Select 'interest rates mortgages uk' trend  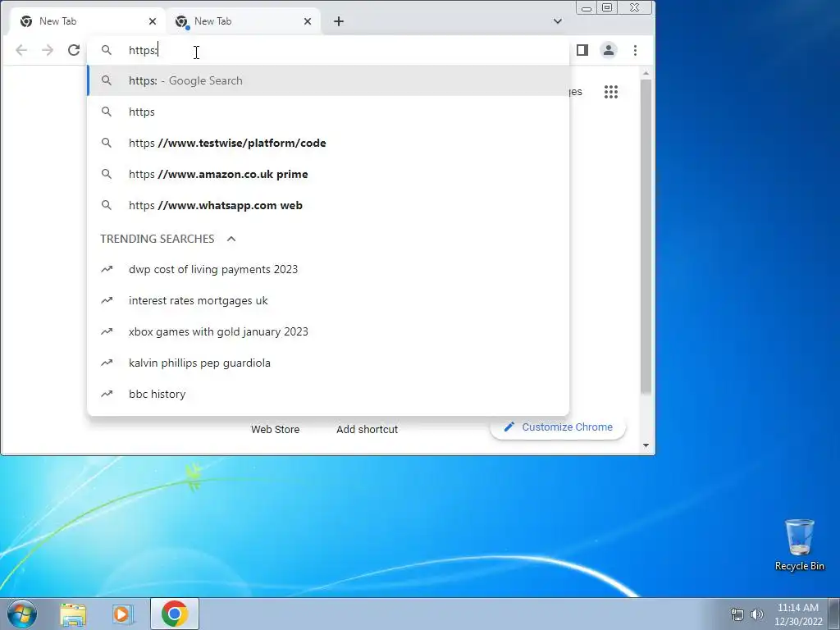click(x=328, y=300)
